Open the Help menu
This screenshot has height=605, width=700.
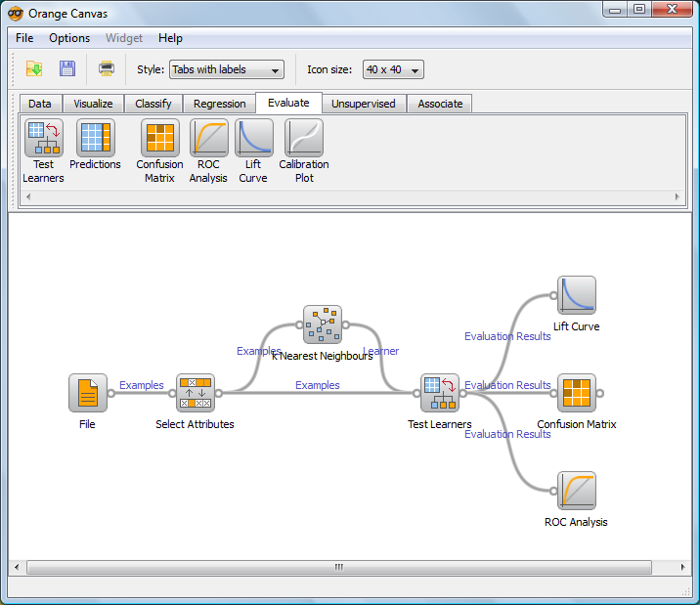170,38
